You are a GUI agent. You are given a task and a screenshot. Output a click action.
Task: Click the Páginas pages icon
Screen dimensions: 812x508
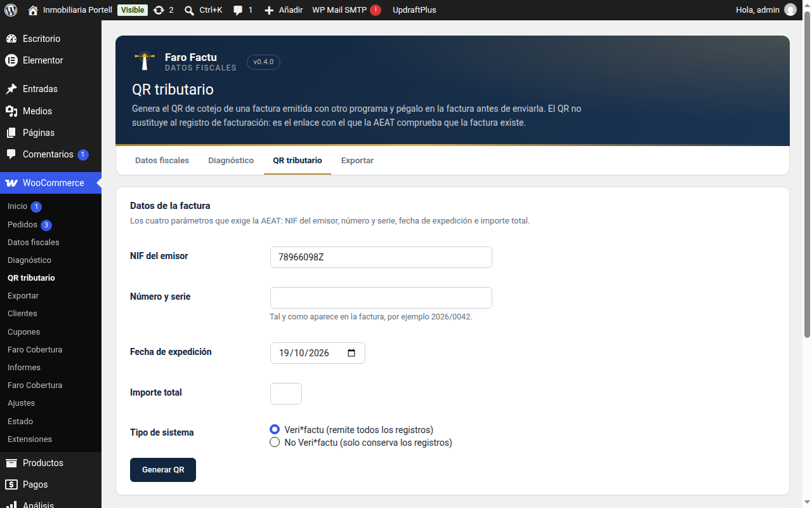pyautogui.click(x=11, y=133)
